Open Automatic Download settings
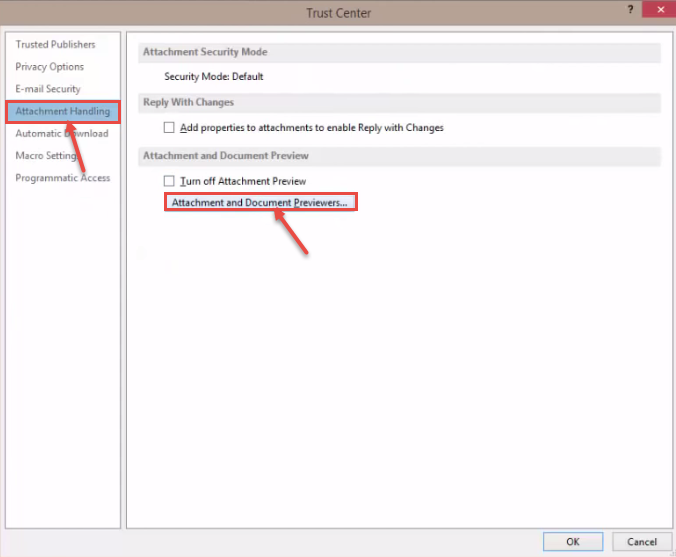676x557 pixels. [62, 134]
